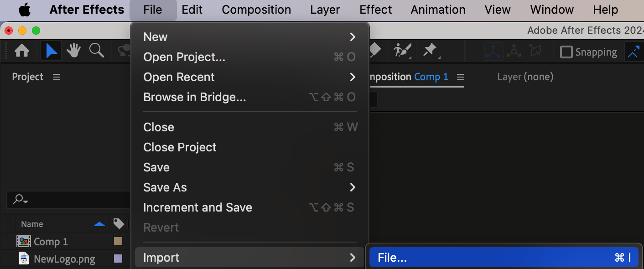Screen dimensions: 644x269
Task: Select the Puppet Pin tool
Action: coord(430,51)
